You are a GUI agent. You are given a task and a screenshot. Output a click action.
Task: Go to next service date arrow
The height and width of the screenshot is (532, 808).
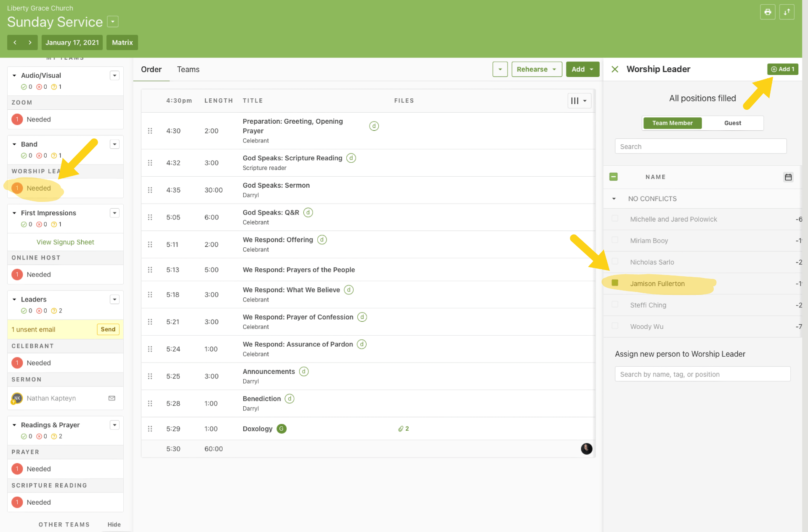click(x=30, y=42)
